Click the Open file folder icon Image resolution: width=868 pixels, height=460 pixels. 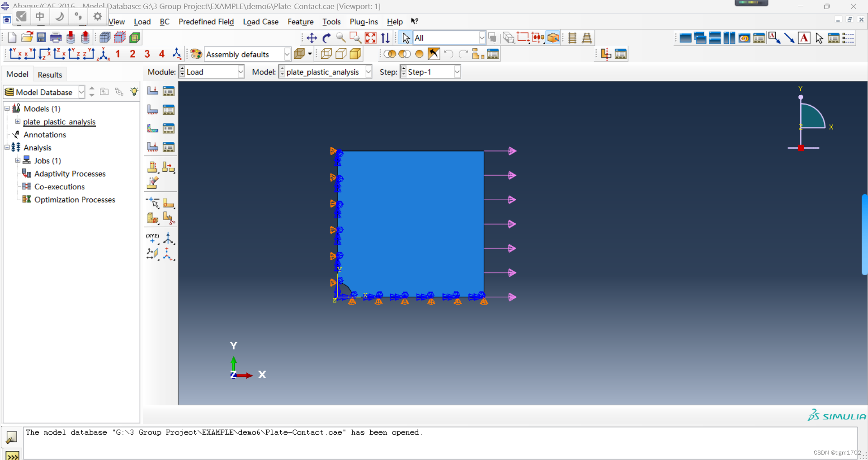[27, 38]
